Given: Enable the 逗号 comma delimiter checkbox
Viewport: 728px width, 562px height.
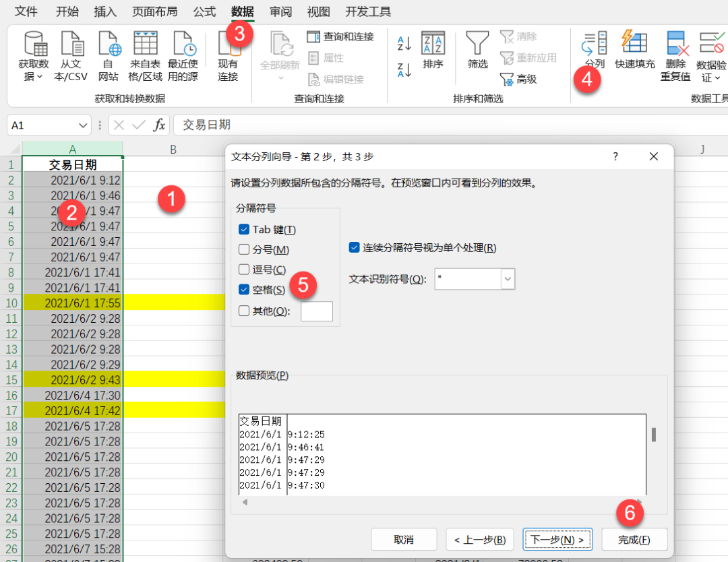Looking at the screenshot, I should (x=244, y=269).
